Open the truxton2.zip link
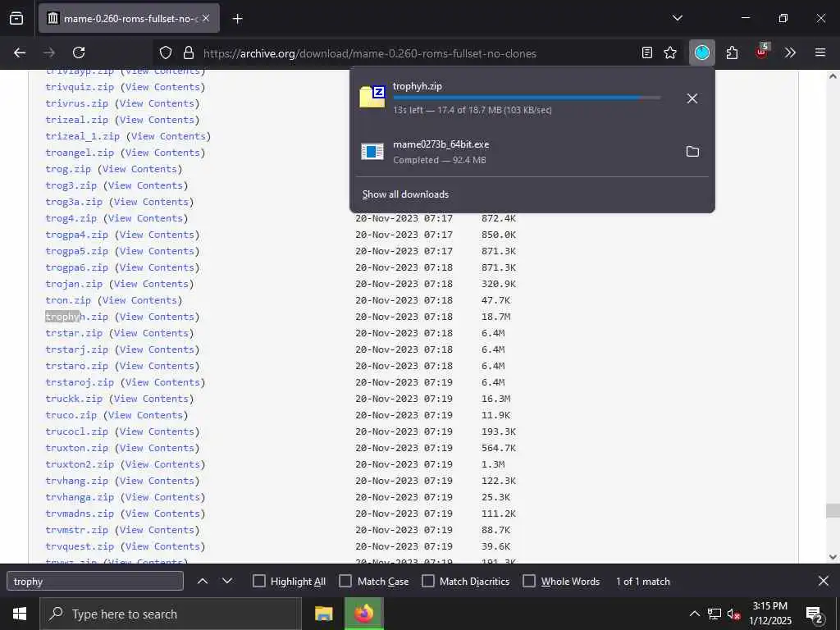840x630 pixels. tap(80, 464)
